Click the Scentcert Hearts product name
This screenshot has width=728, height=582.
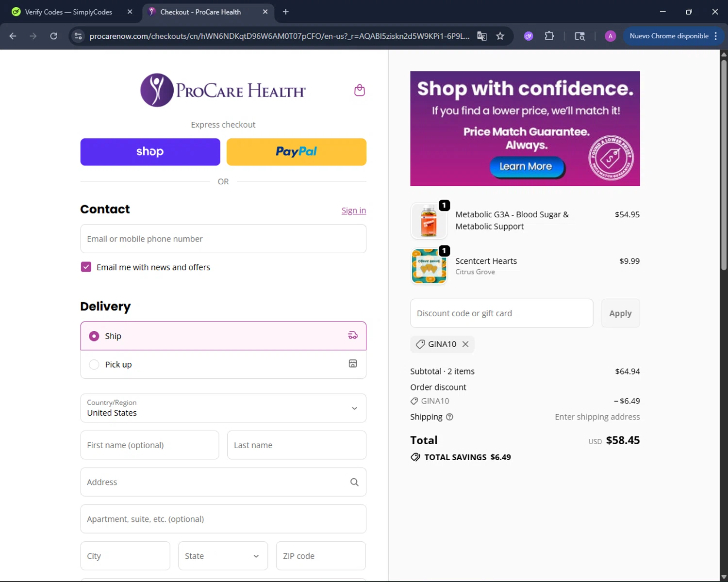(486, 261)
